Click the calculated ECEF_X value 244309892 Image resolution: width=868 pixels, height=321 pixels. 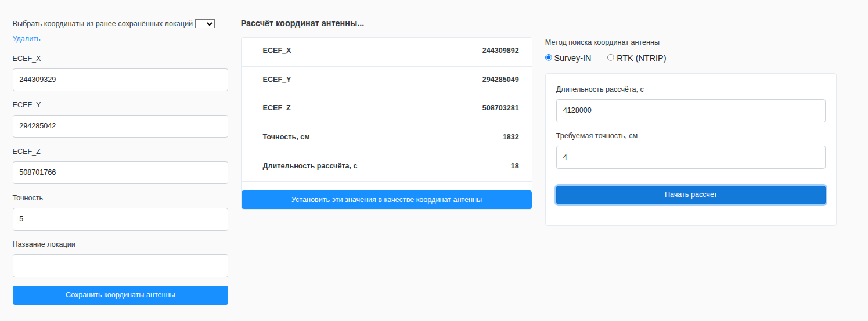coord(500,51)
